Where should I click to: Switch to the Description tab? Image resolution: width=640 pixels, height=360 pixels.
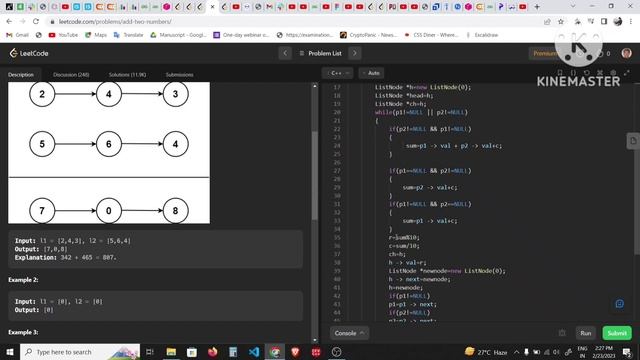click(21, 75)
